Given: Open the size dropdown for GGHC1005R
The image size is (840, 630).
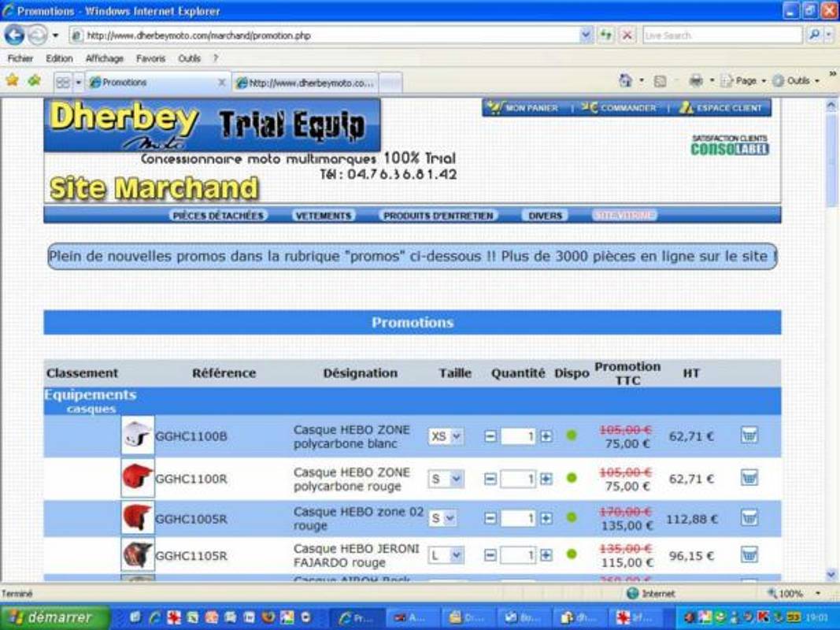Looking at the screenshot, I should coord(442,519).
